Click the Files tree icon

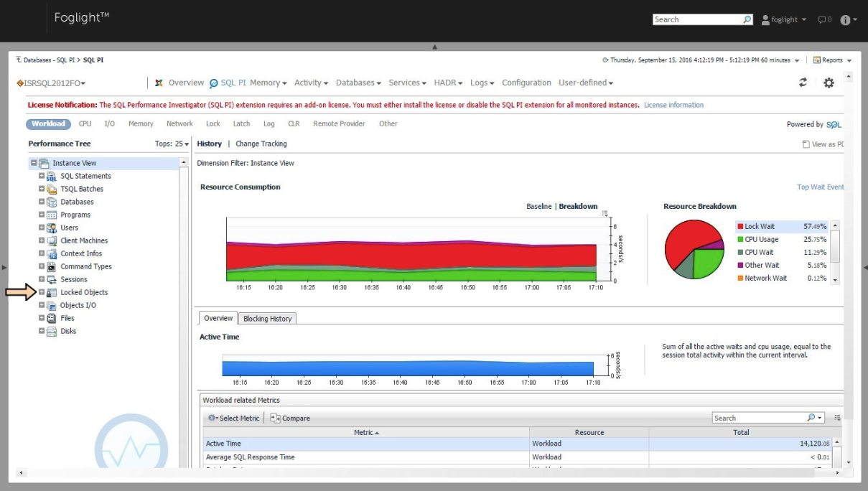[x=52, y=318]
